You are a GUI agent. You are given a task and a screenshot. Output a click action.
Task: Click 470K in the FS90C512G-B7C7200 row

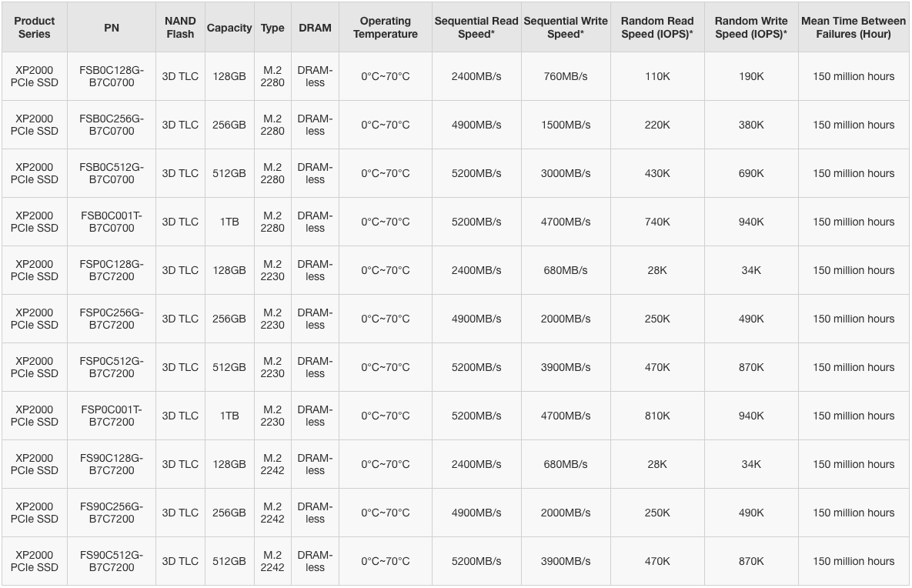(657, 560)
